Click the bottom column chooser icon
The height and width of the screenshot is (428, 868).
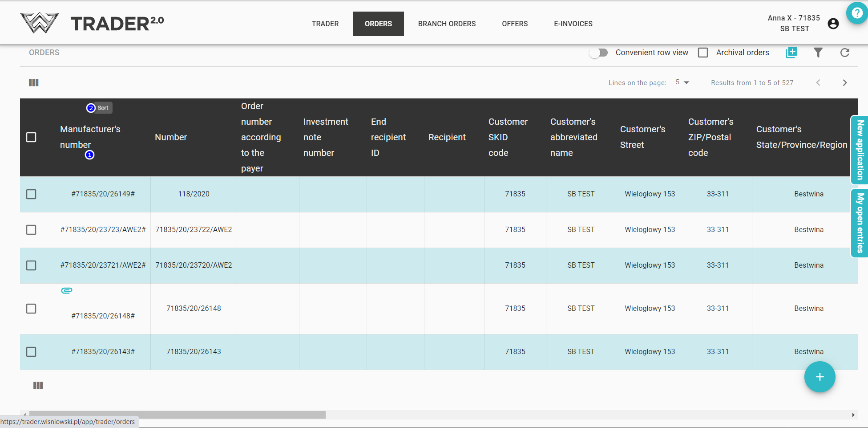(38, 385)
